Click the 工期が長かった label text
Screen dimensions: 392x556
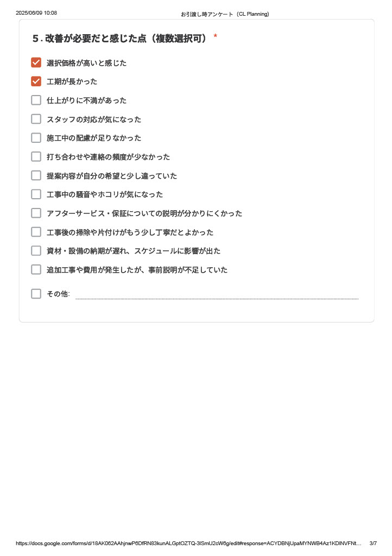click(72, 81)
